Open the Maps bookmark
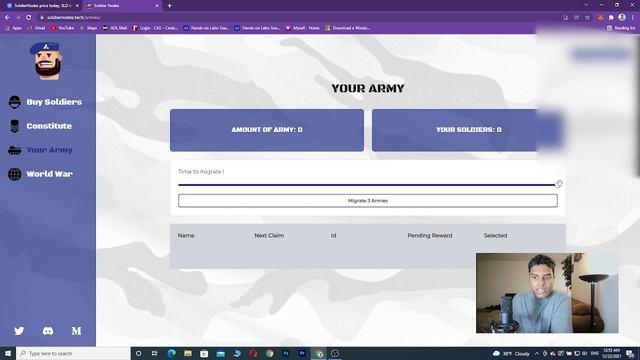This screenshot has height=360, width=640. coord(88,28)
